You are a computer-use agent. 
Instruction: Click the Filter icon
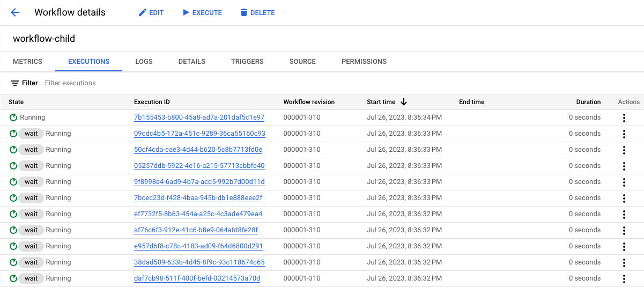tap(15, 83)
